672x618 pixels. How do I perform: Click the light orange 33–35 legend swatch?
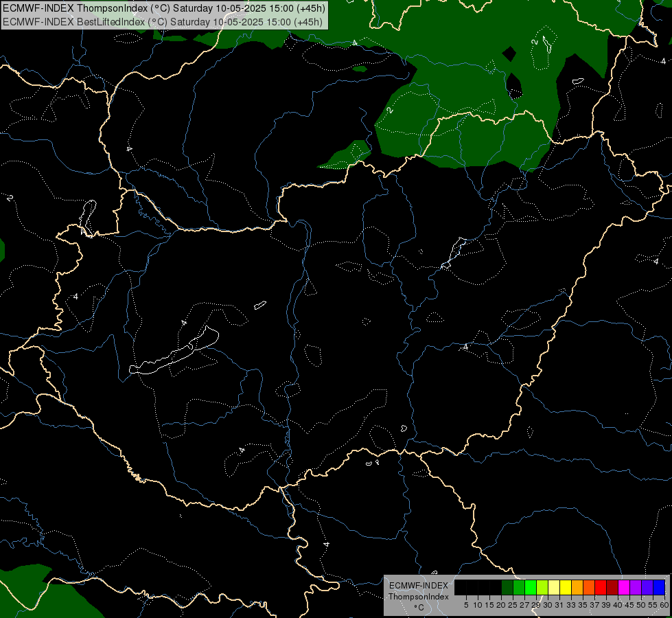coord(577,587)
